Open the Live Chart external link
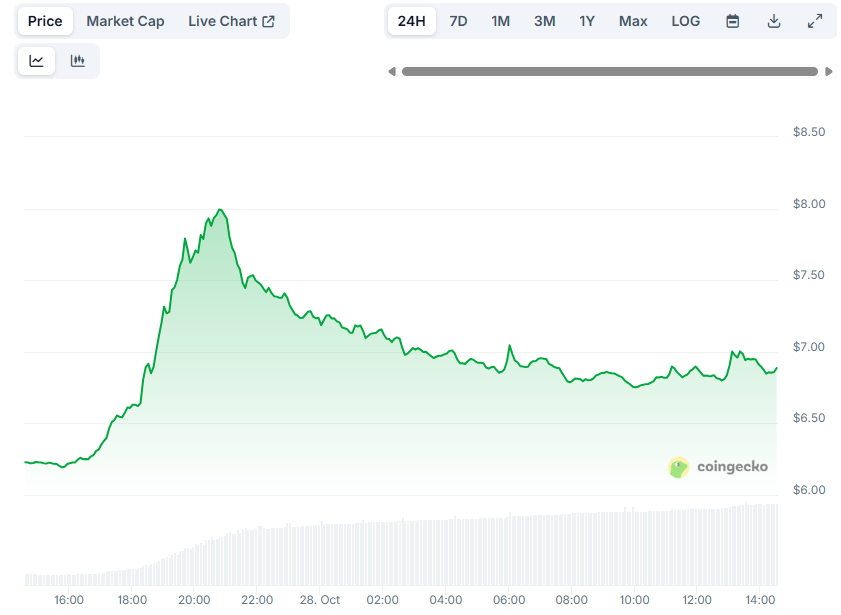Viewport: 841px width, 615px height. point(231,21)
